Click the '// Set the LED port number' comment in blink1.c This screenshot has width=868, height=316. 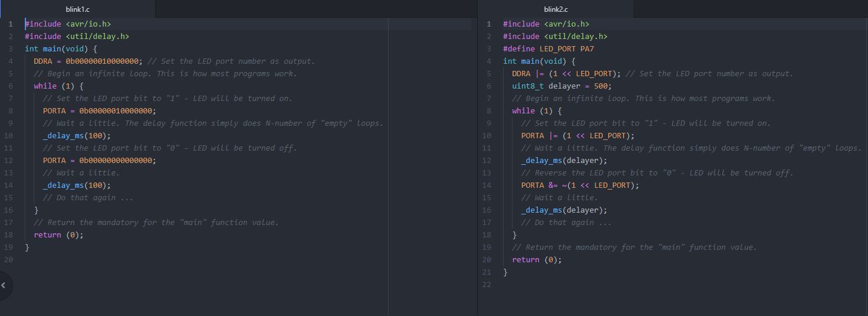coord(231,61)
